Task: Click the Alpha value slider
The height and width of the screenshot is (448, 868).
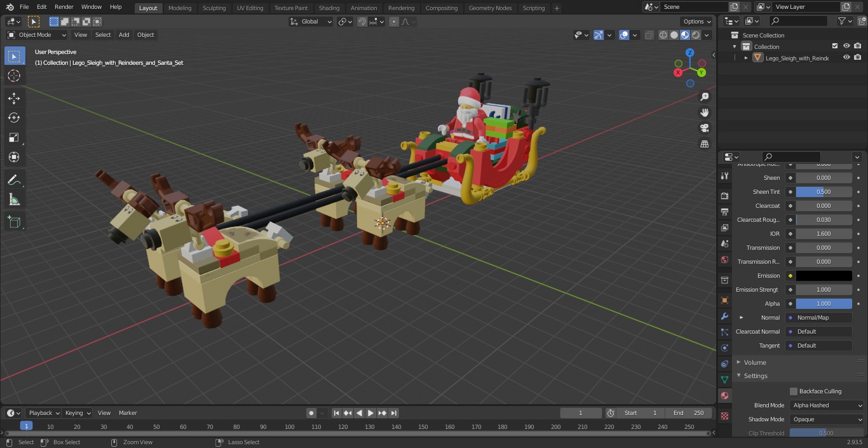Action: [824, 304]
